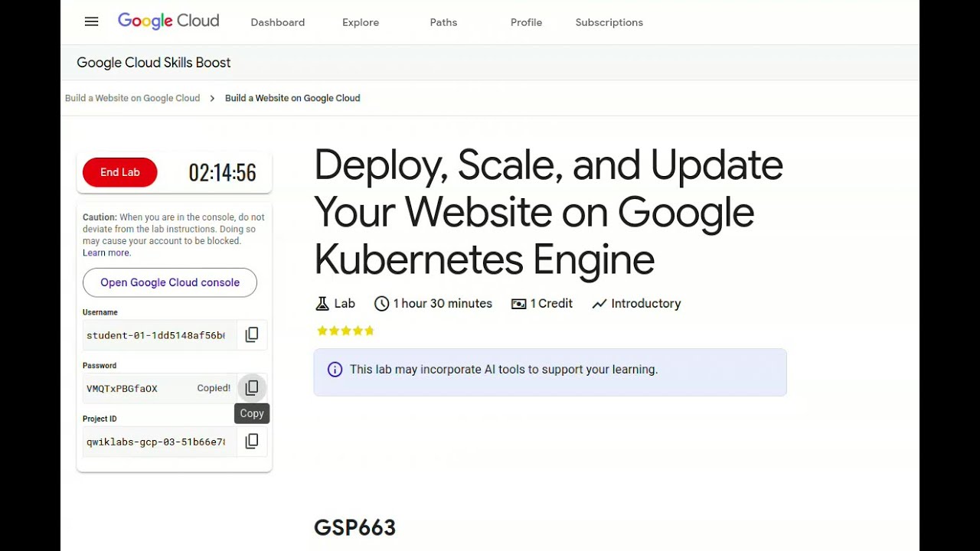Open the Subscriptions tab
The height and width of the screenshot is (551, 980).
[609, 22]
